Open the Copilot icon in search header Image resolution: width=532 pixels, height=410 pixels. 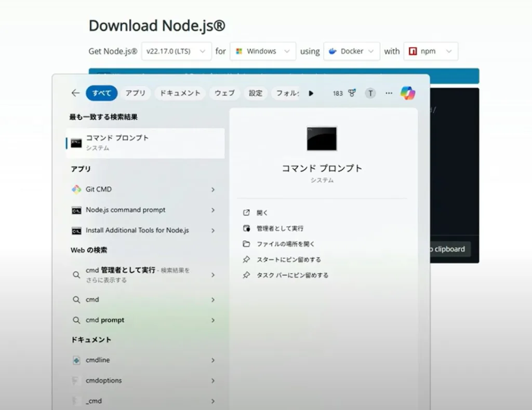coord(407,93)
